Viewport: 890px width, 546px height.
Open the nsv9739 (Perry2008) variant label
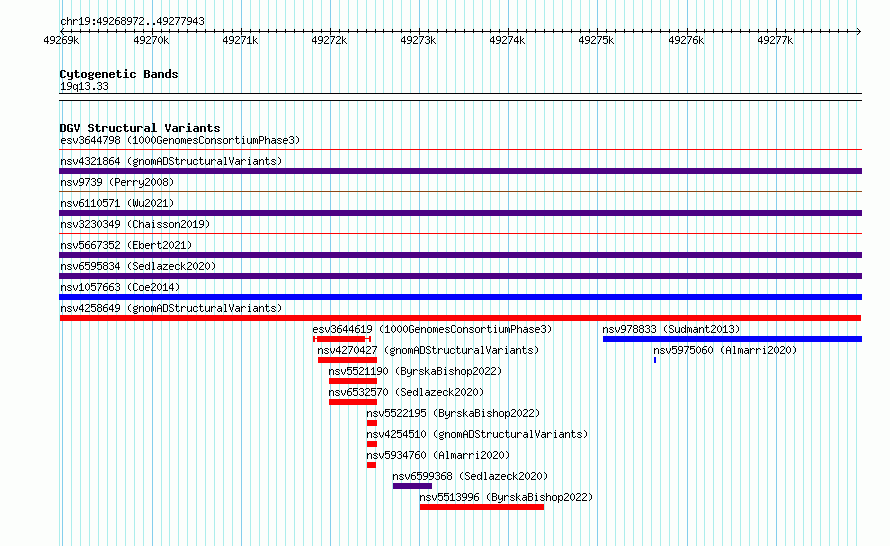117,182
